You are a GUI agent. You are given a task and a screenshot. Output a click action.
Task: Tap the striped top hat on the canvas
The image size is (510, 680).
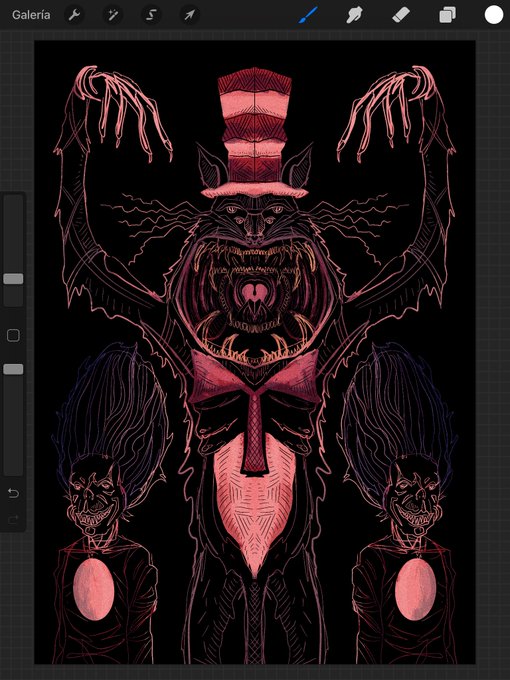[x=255, y=132]
